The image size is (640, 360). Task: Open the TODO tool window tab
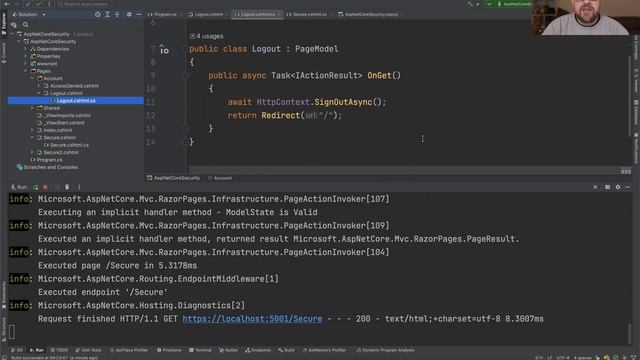[59, 350]
